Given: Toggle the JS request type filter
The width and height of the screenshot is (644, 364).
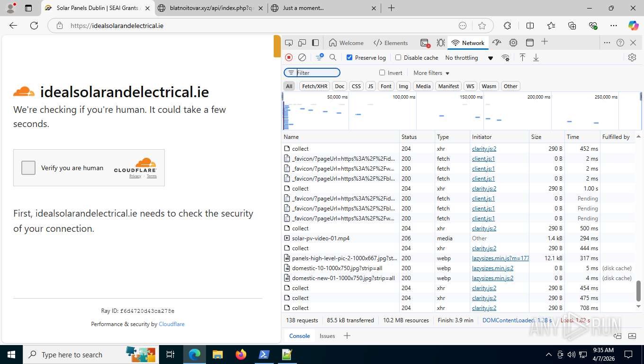Looking at the screenshot, I should coord(371,86).
